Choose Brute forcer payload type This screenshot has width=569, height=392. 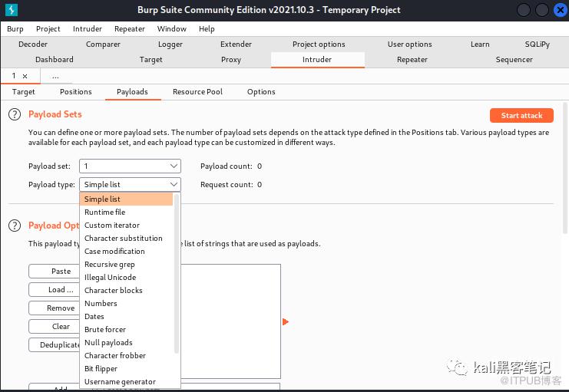pyautogui.click(x=105, y=330)
